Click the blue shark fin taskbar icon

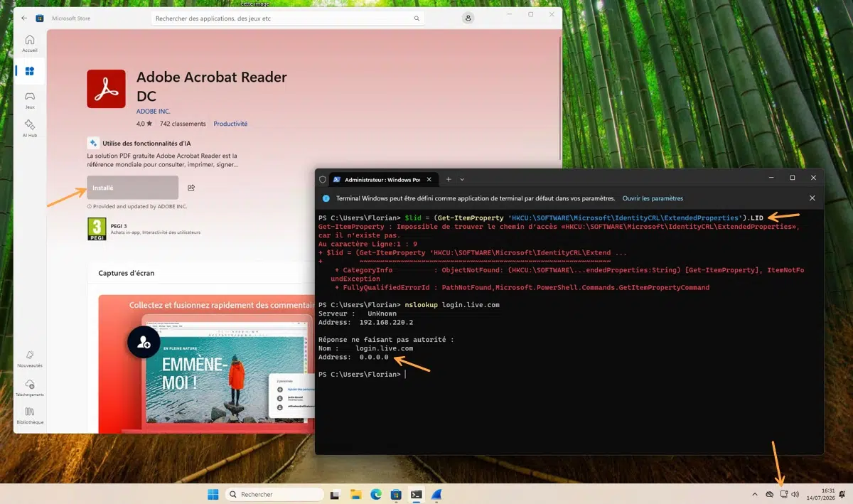pos(437,494)
